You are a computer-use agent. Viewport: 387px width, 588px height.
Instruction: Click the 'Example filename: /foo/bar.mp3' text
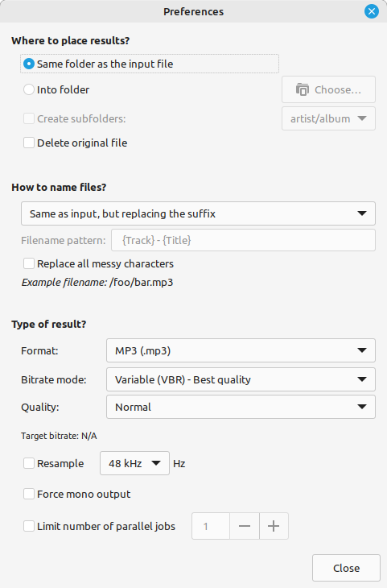click(97, 283)
